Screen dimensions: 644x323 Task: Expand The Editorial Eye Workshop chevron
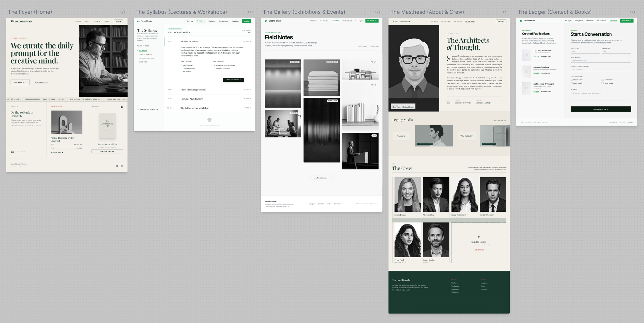coord(251,108)
